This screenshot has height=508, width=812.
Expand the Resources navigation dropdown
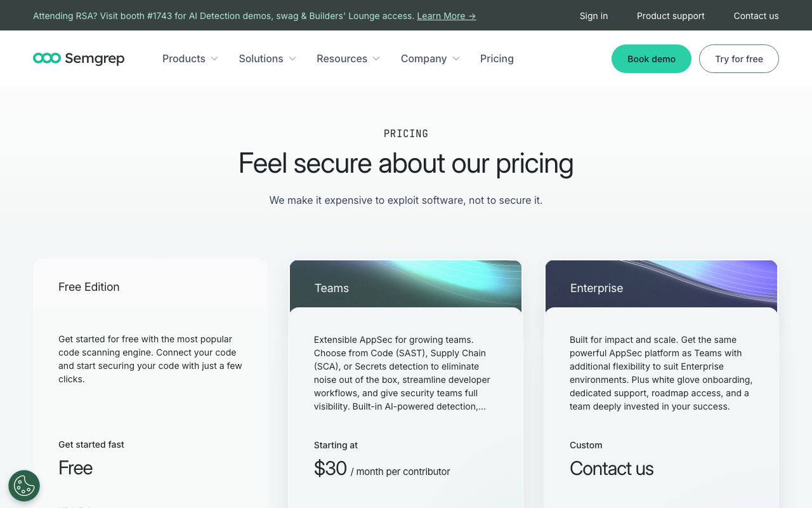pyautogui.click(x=348, y=58)
